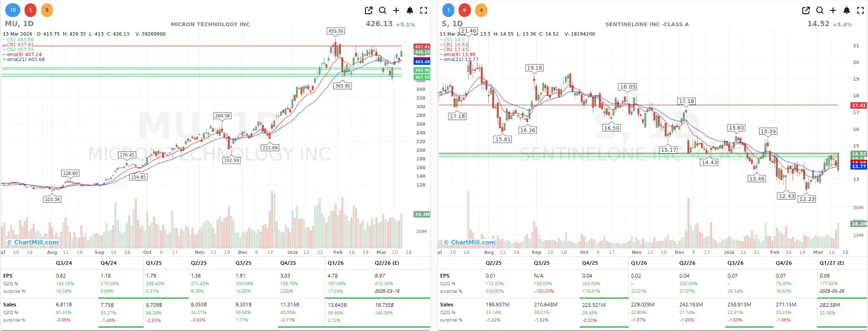Click earnings date 2026-05-26
The height and width of the screenshot is (331, 868).
[832, 291]
